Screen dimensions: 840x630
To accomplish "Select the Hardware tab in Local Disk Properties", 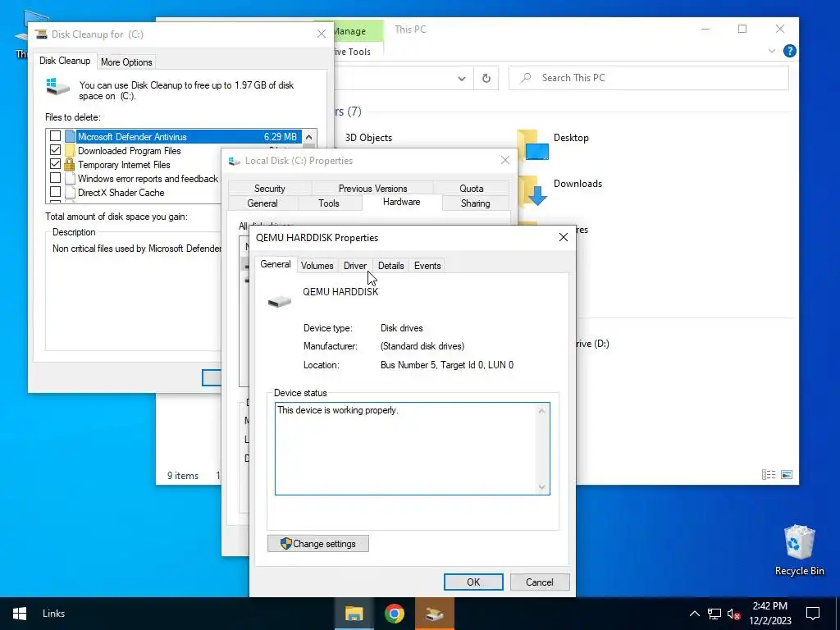I will [x=401, y=202].
